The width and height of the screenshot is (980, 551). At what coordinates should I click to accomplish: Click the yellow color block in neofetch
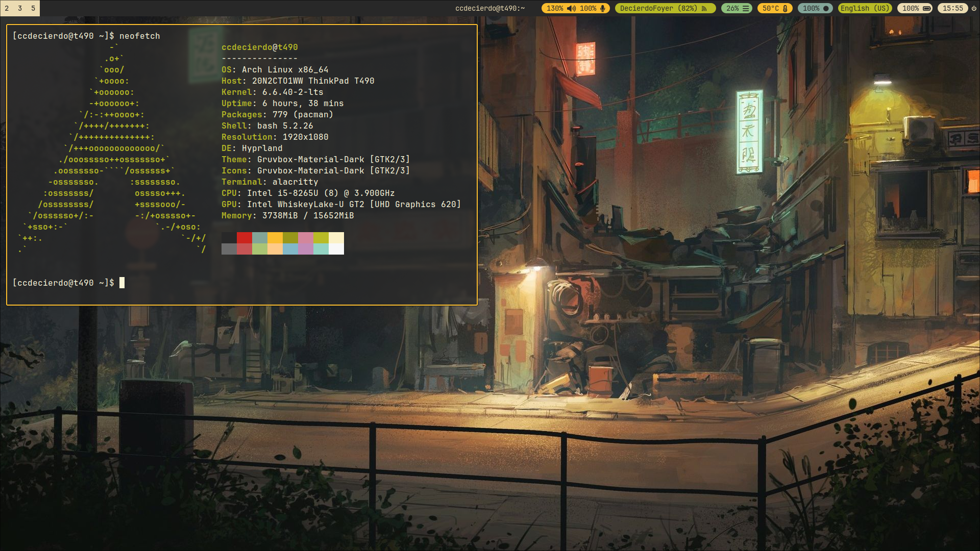(275, 238)
